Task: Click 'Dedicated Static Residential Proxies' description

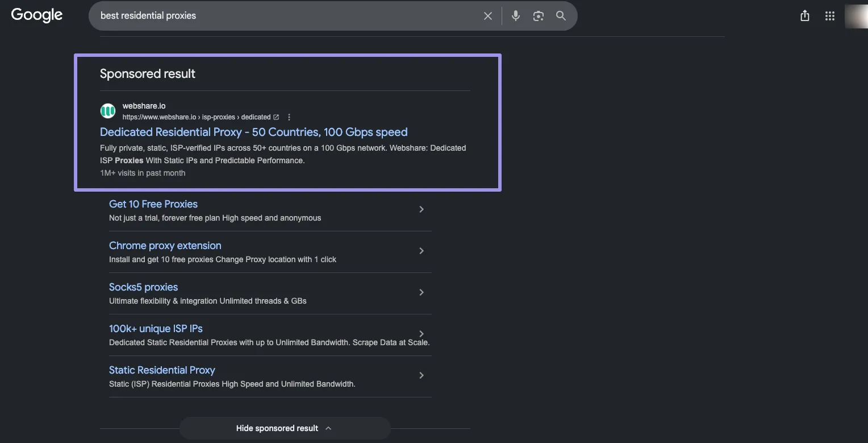Action: [269, 342]
